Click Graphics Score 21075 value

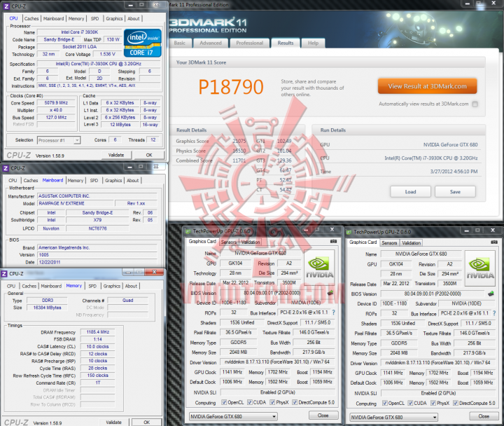click(x=239, y=141)
